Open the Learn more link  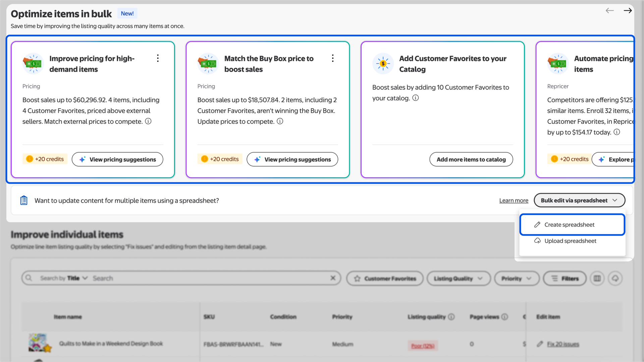[x=514, y=200]
